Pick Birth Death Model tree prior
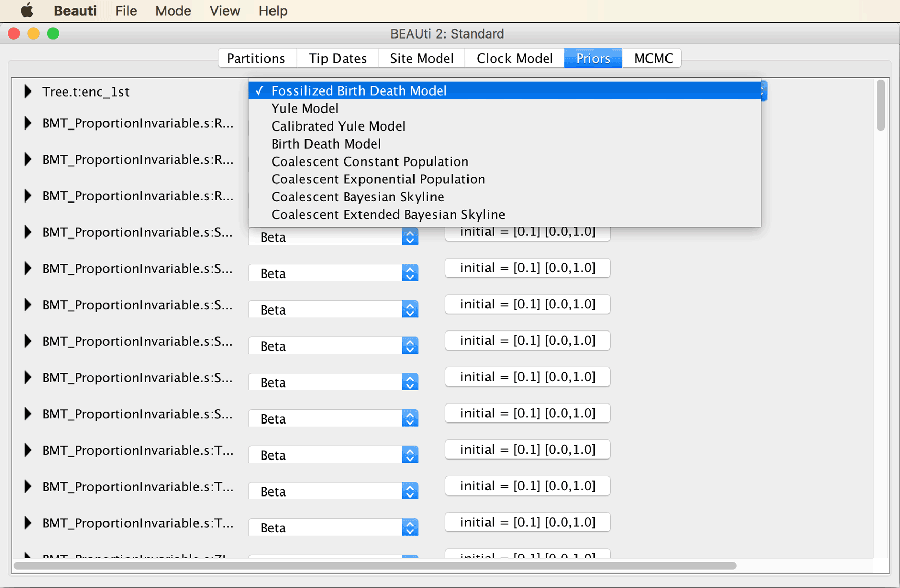This screenshot has height=588, width=900. coord(505,144)
